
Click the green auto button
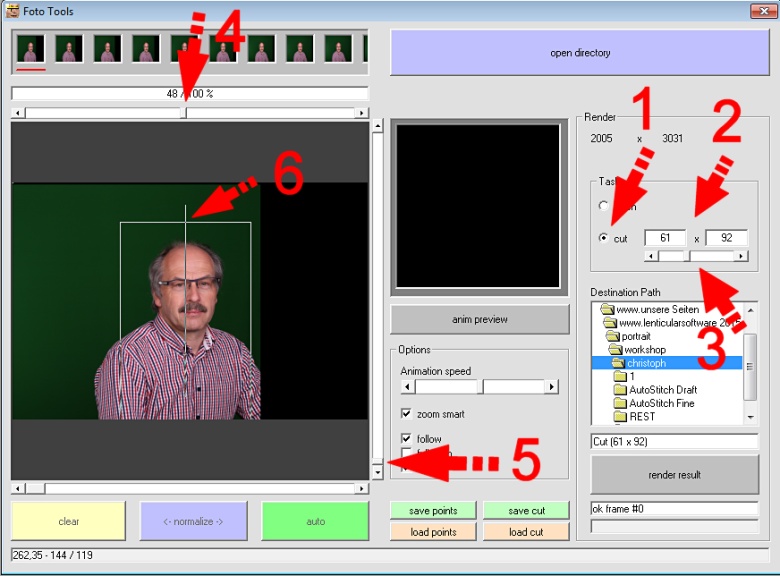pos(315,521)
